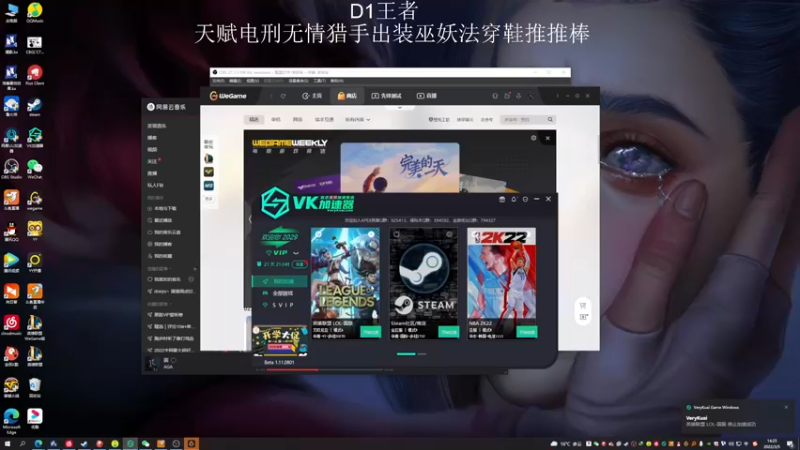The image size is (800, 450).
Task: Expand the VIP dropdown in VK accelerator
Action: [296, 253]
